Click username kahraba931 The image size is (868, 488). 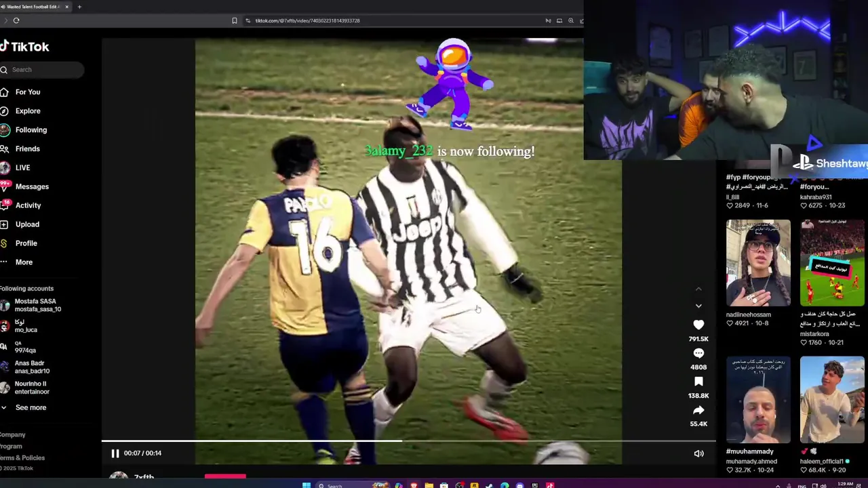coord(816,197)
